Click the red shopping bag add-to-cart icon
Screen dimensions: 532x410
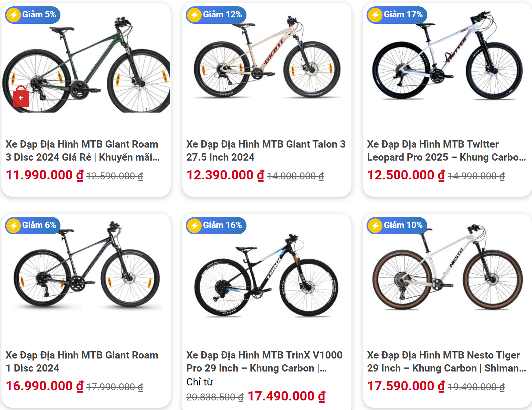tap(21, 97)
